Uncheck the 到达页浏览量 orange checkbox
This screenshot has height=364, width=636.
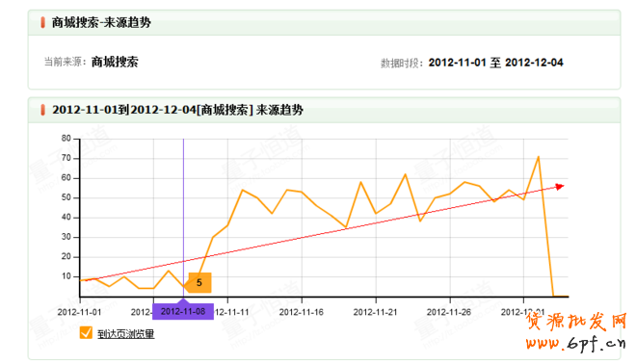[86, 333]
